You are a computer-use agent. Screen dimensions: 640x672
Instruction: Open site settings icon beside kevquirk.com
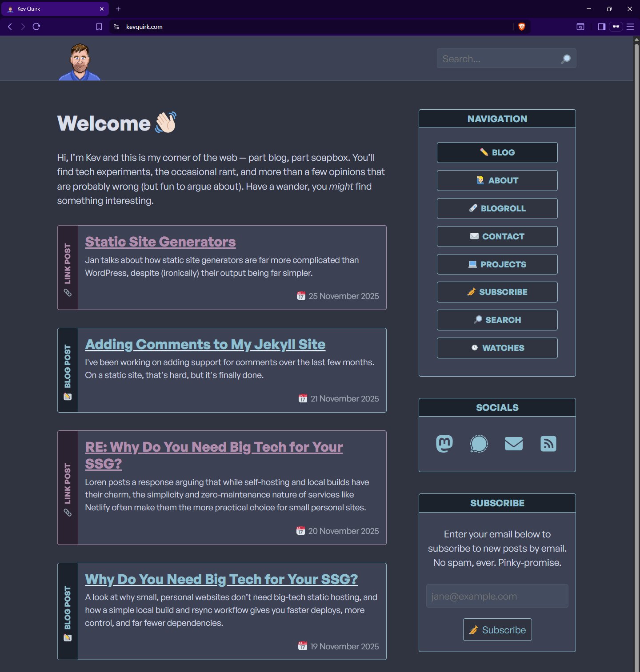coord(116,27)
